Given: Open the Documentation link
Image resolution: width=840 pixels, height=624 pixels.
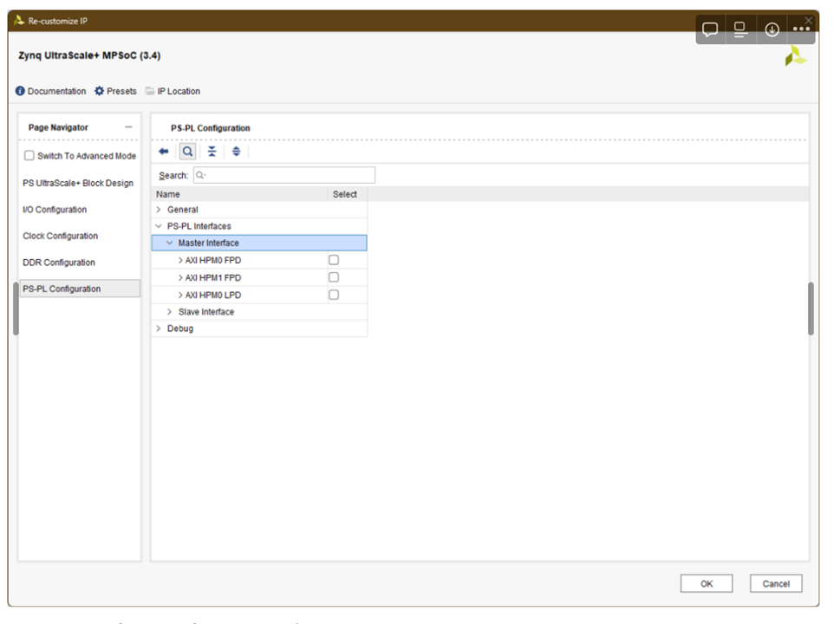Looking at the screenshot, I should 57,91.
